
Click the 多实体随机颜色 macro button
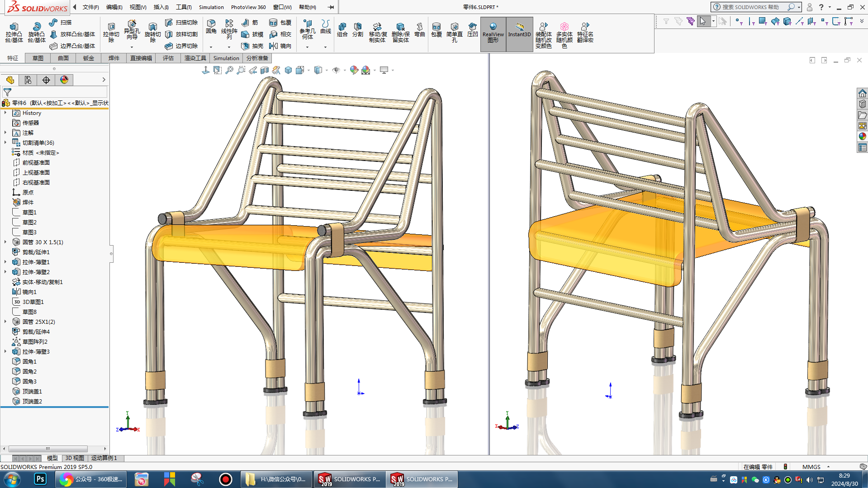[564, 35]
